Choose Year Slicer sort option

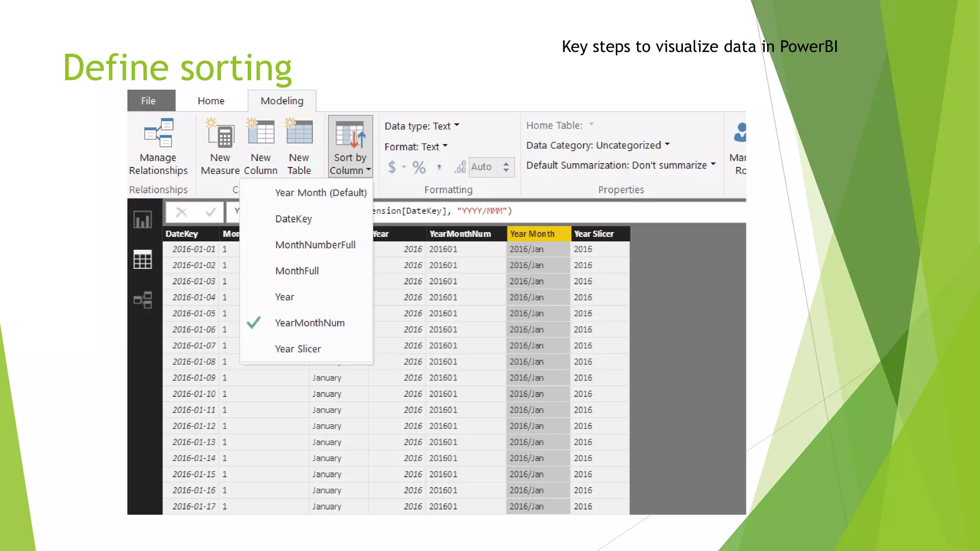point(306,349)
